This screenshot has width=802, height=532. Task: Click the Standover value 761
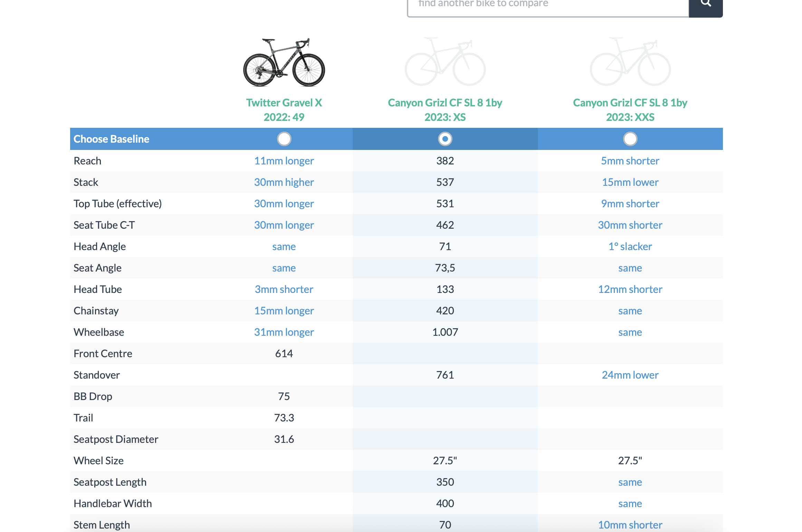[x=445, y=375]
